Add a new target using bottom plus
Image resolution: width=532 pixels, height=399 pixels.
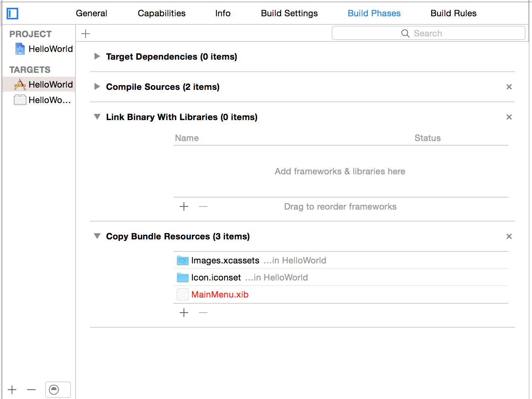[x=12, y=390]
